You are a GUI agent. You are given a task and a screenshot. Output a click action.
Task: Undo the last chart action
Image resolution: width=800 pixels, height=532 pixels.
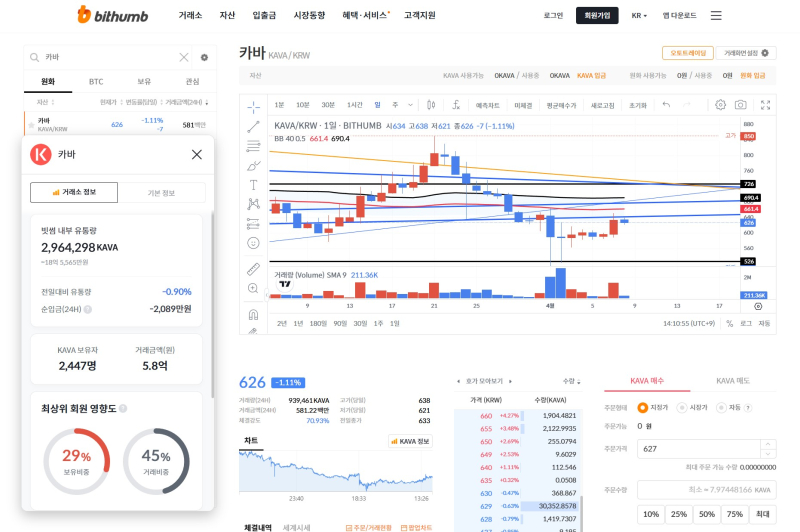666,105
